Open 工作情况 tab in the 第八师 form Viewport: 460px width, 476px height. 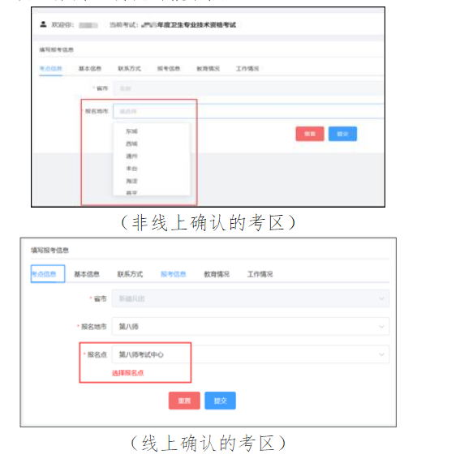point(260,274)
